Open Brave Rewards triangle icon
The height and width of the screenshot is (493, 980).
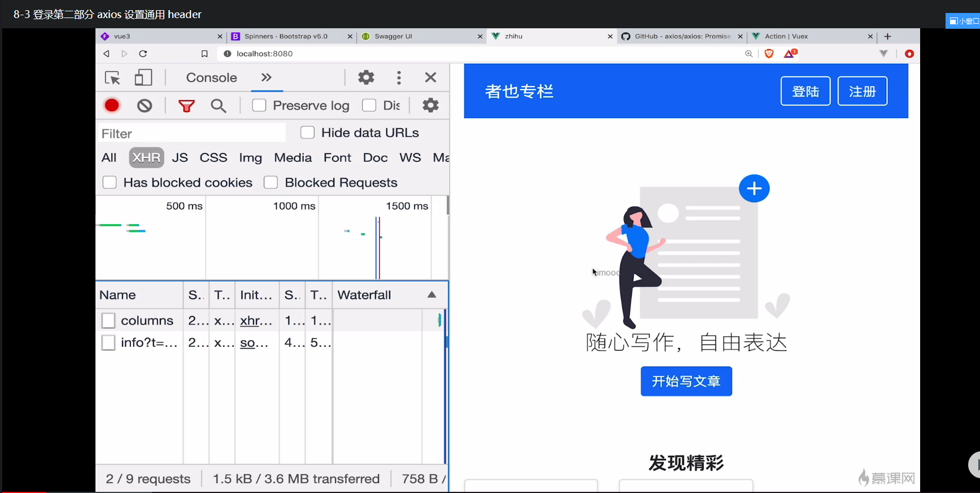coord(790,54)
